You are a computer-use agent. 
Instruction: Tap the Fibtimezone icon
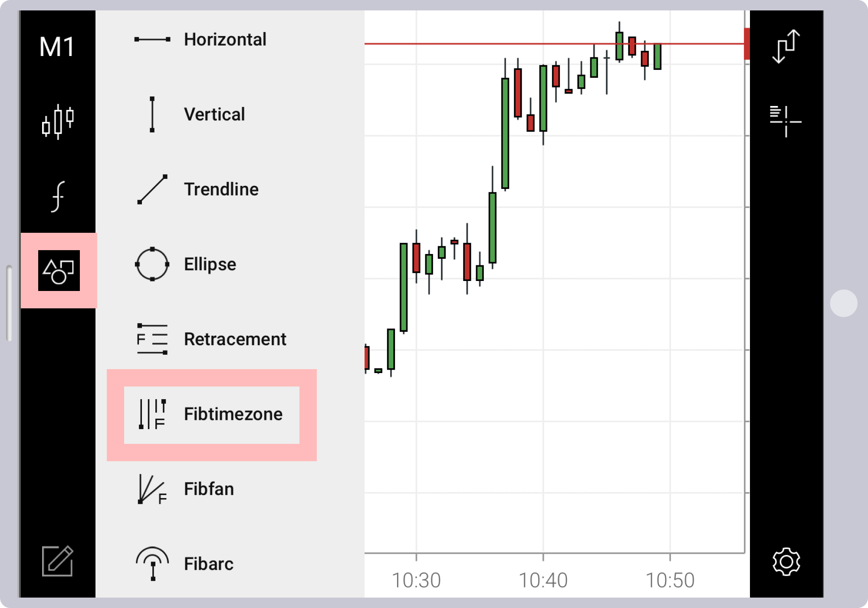(x=152, y=414)
